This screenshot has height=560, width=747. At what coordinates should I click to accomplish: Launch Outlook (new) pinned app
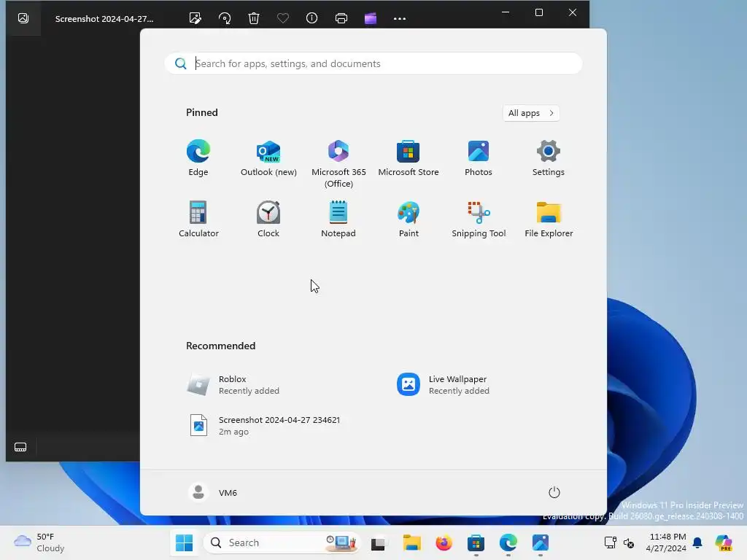pyautogui.click(x=268, y=158)
